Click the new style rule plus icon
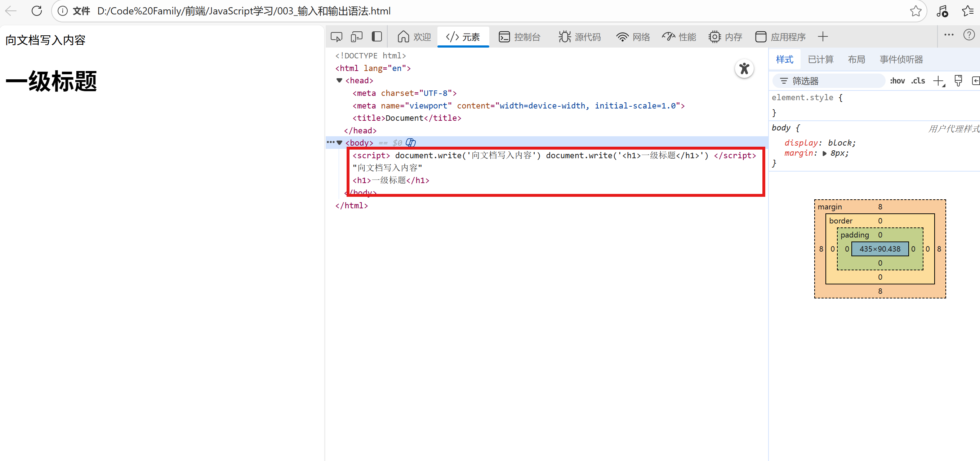The height and width of the screenshot is (461, 980). (x=939, y=81)
